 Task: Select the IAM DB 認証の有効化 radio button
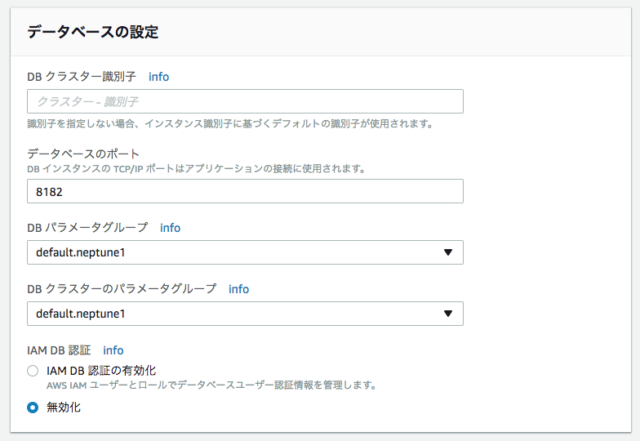(33, 371)
